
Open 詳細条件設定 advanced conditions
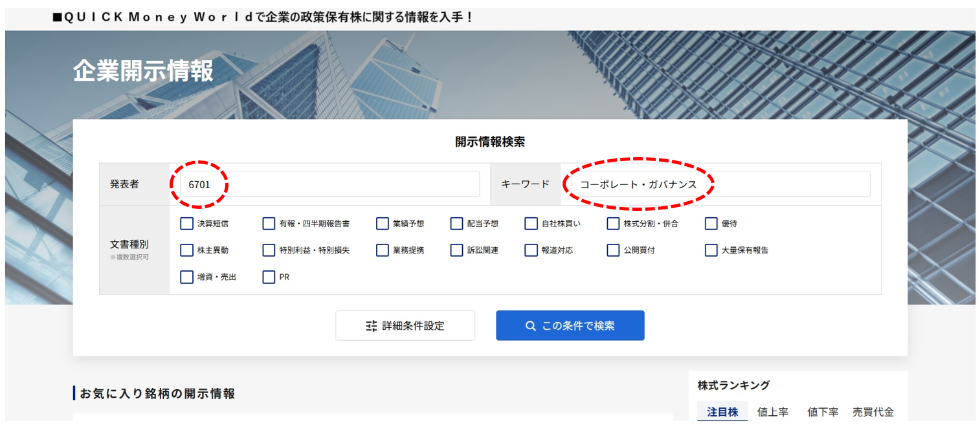405,326
